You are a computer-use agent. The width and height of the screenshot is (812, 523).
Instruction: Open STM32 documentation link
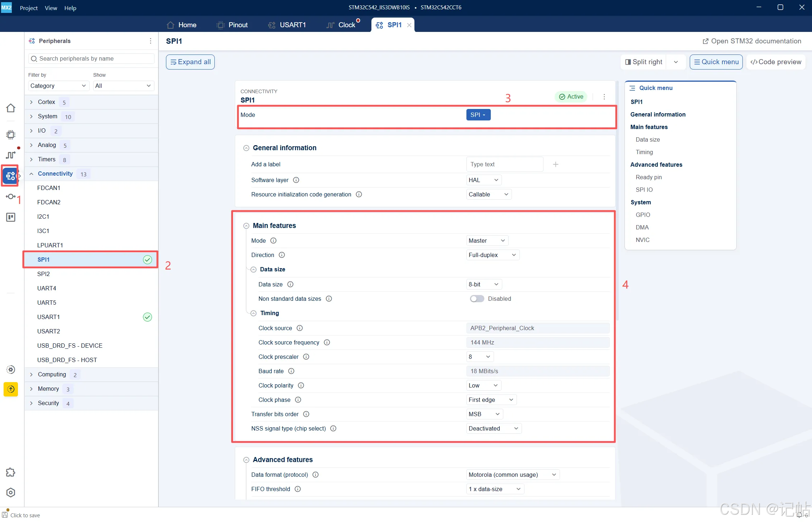[x=752, y=41]
